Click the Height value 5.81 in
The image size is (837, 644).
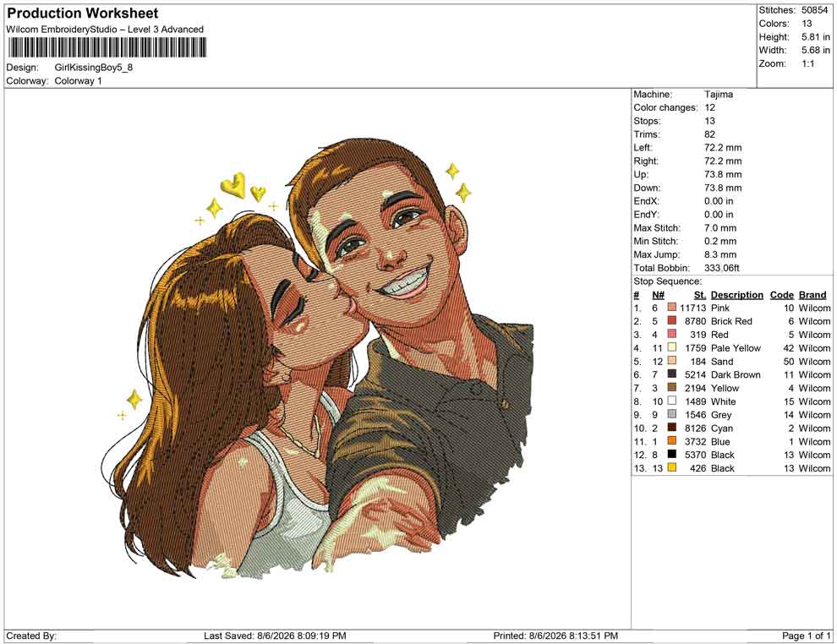[x=816, y=37]
